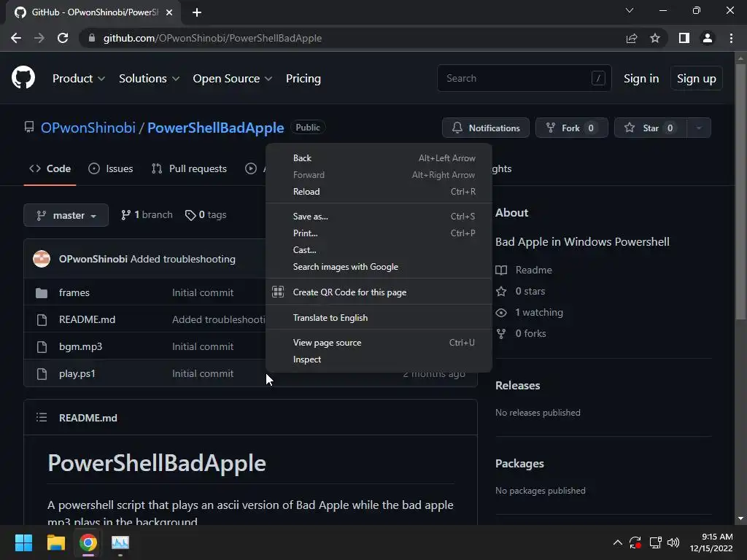The height and width of the screenshot is (560, 747).
Task: Open the 1 watching link
Action: 529,312
